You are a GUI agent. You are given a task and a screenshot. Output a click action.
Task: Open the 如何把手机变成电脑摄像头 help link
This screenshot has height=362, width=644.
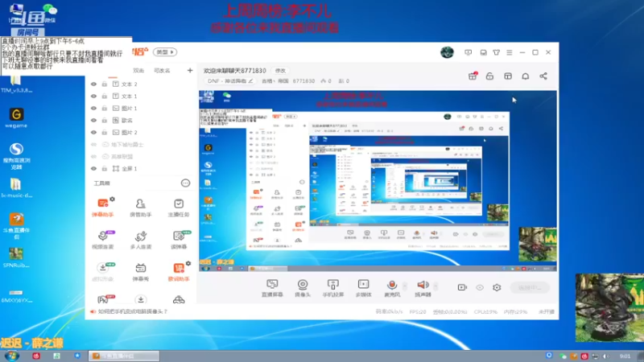click(x=132, y=311)
